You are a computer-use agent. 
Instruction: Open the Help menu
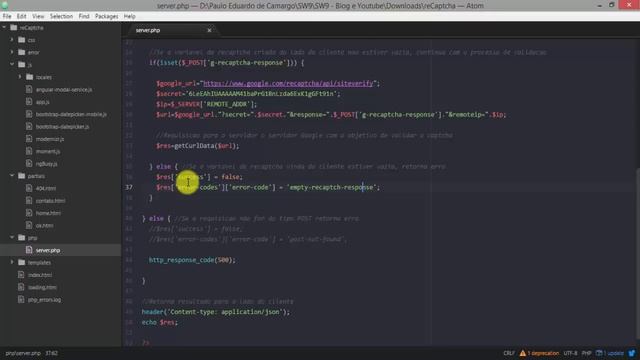(x=129, y=16)
